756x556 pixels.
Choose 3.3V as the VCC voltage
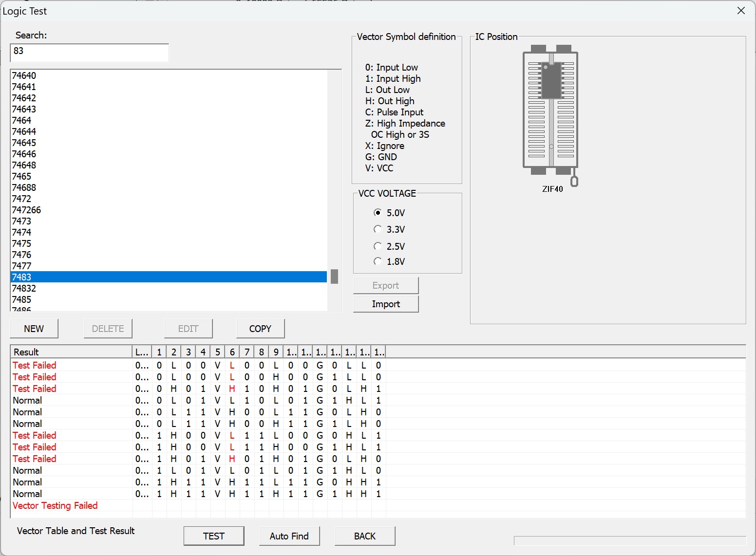coord(378,229)
